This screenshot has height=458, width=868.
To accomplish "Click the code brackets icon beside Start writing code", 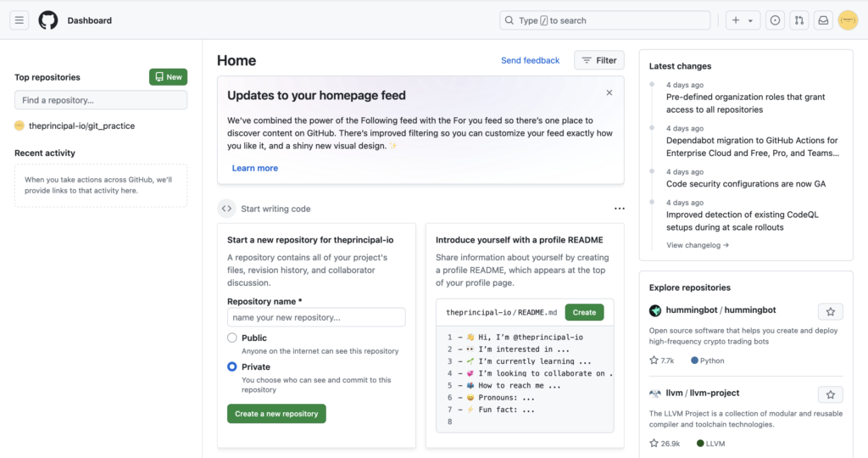I will tap(226, 209).
